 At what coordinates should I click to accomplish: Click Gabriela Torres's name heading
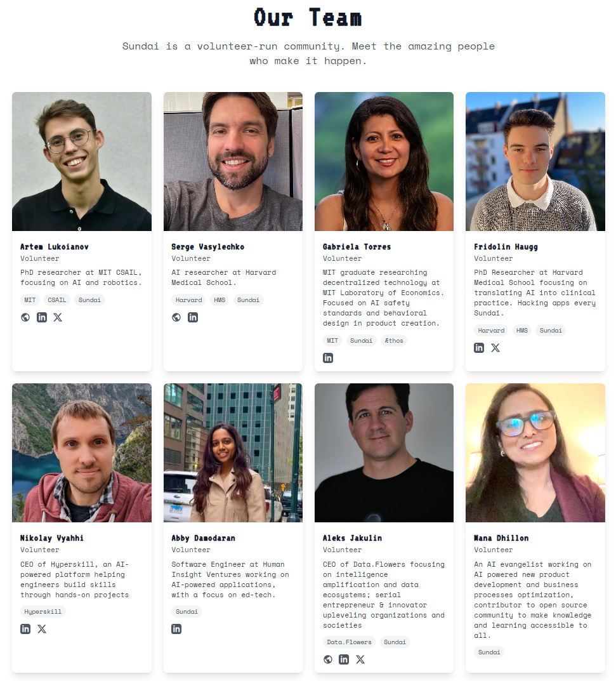[x=357, y=247]
